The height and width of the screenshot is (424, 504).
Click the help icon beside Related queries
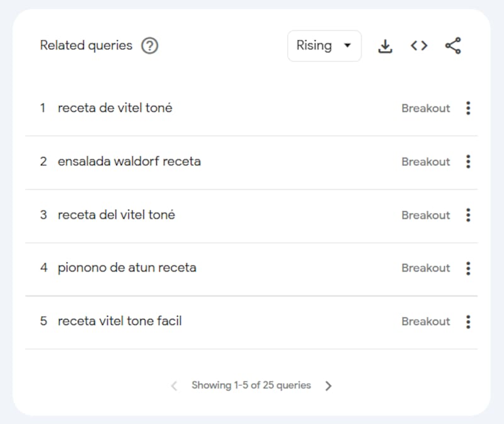tap(149, 46)
